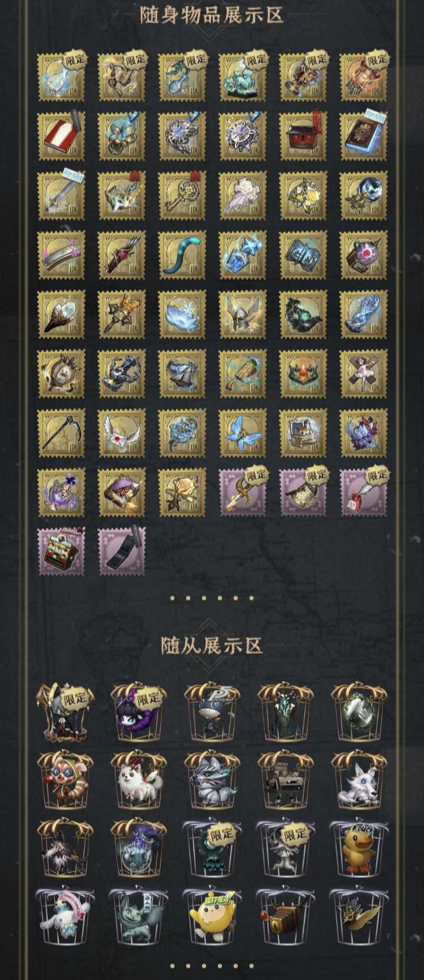Open the slot machine purple stamp
The image size is (424, 980).
click(61, 551)
